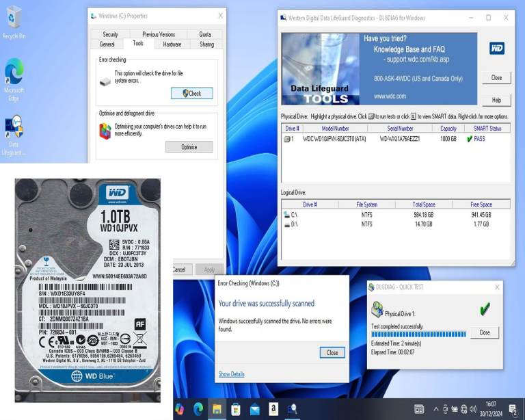Select the D:\ logical drive icon

point(286,224)
